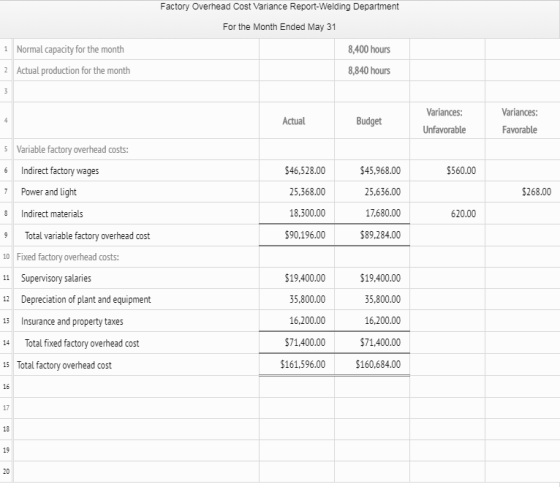The height and width of the screenshot is (487, 560).
Task: Select 'Fixed factory overhead costs:' row label
Action: click(x=68, y=257)
